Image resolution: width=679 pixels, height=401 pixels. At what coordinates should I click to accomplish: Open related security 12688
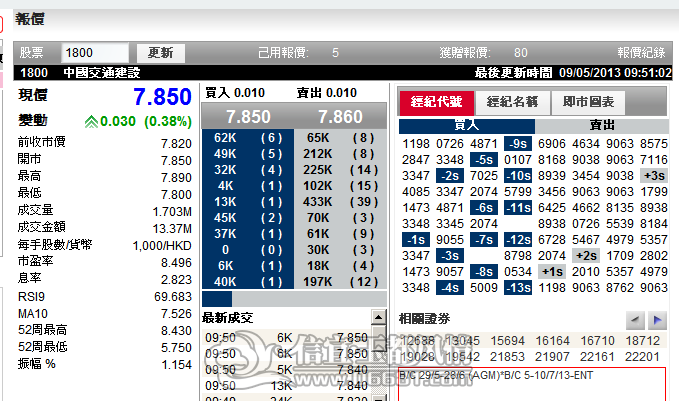pos(418,341)
